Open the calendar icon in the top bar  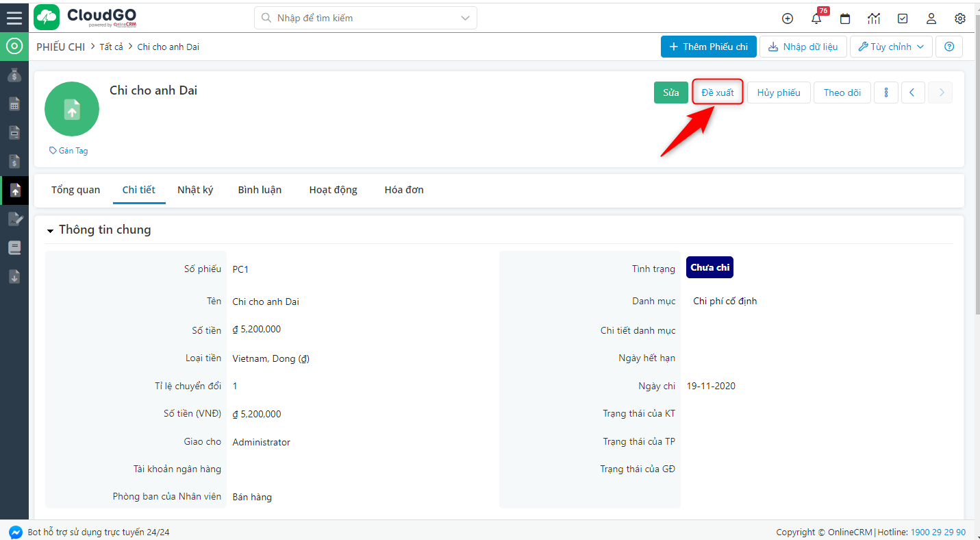click(x=845, y=19)
